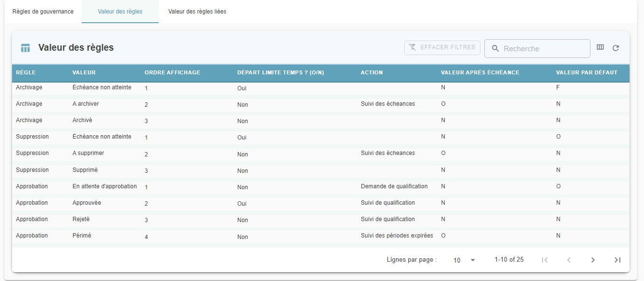Click the 1-10 of 25 pagination label
Screen dimensions: 644x281
click(x=509, y=260)
